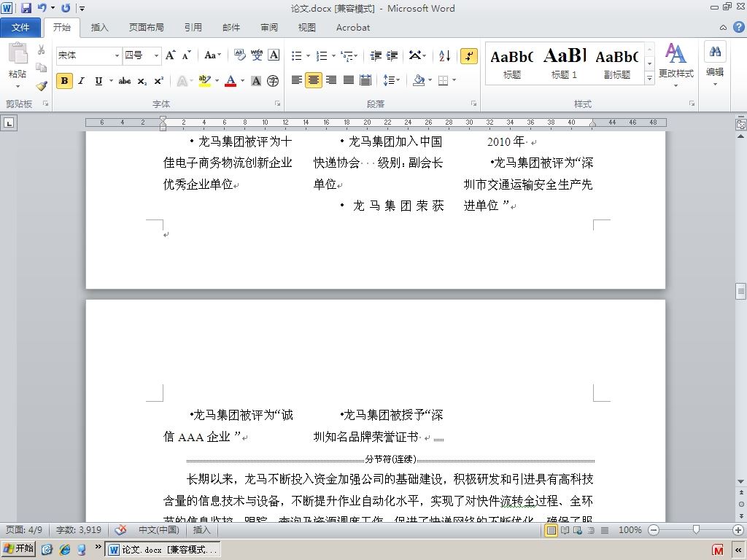The image size is (747, 560).
Task: Open the font size dropdown 四号
Action: (156, 55)
